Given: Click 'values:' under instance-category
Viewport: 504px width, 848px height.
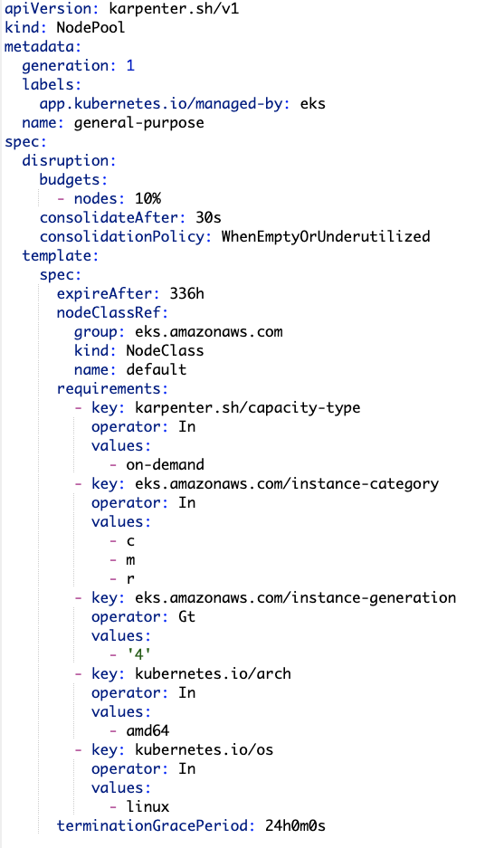Looking at the screenshot, I should [121, 521].
